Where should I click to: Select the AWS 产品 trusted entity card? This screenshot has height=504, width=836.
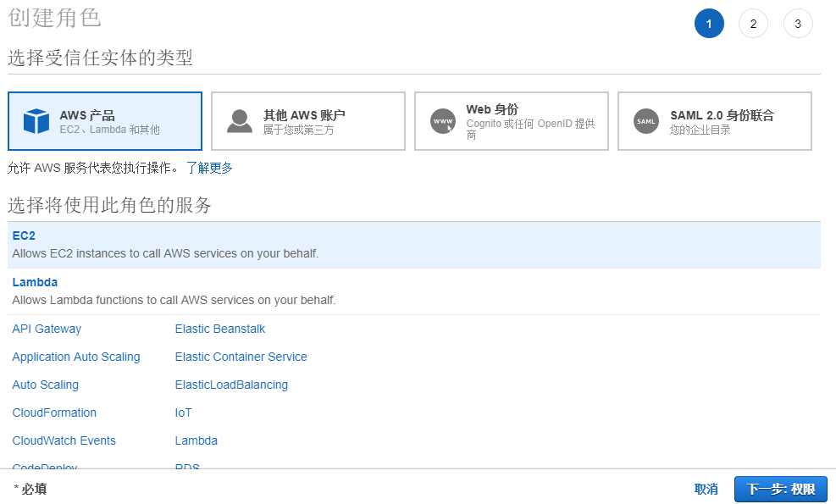[105, 121]
